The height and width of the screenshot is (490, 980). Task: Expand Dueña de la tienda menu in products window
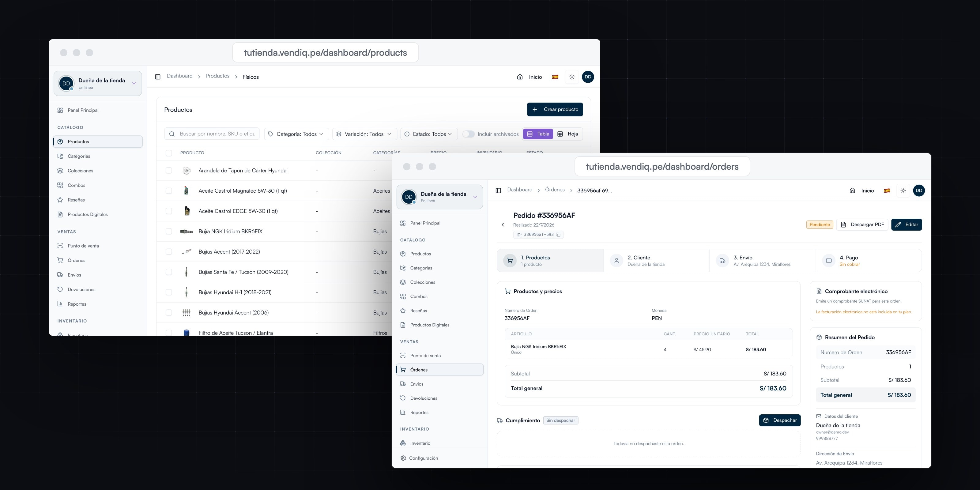(x=98, y=83)
